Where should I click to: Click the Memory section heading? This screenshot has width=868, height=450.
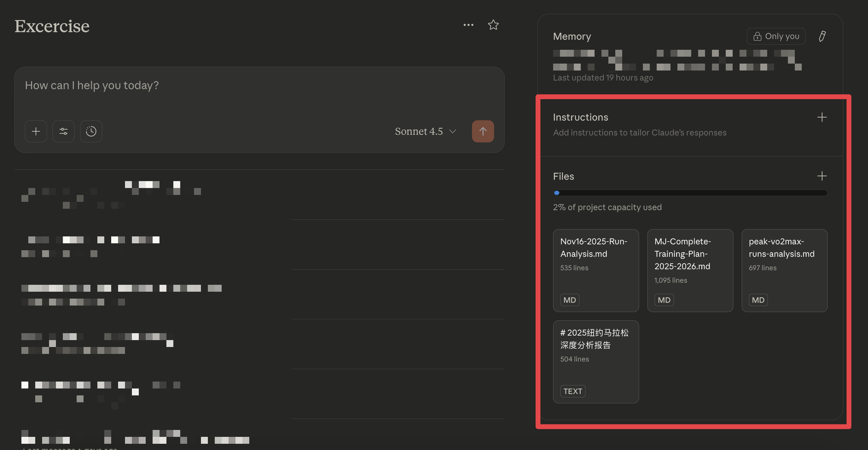572,36
